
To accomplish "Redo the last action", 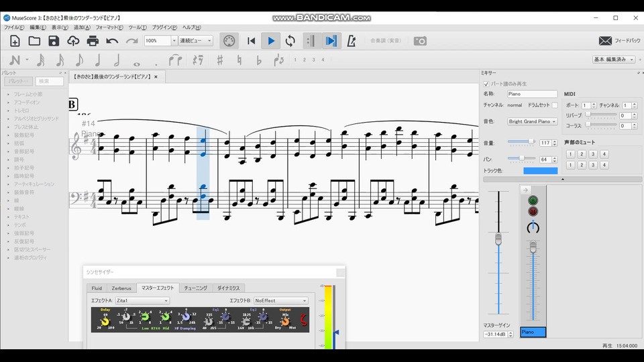I will pos(132,41).
